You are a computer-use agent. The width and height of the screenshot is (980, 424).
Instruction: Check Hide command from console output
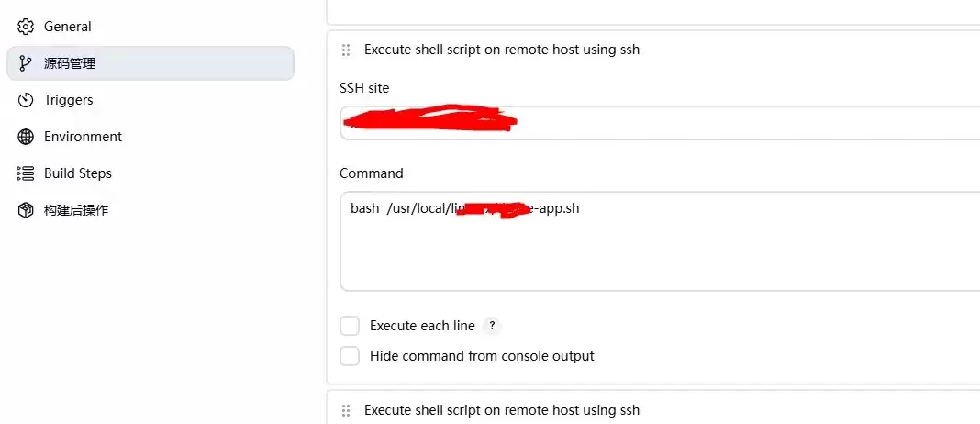(350, 356)
